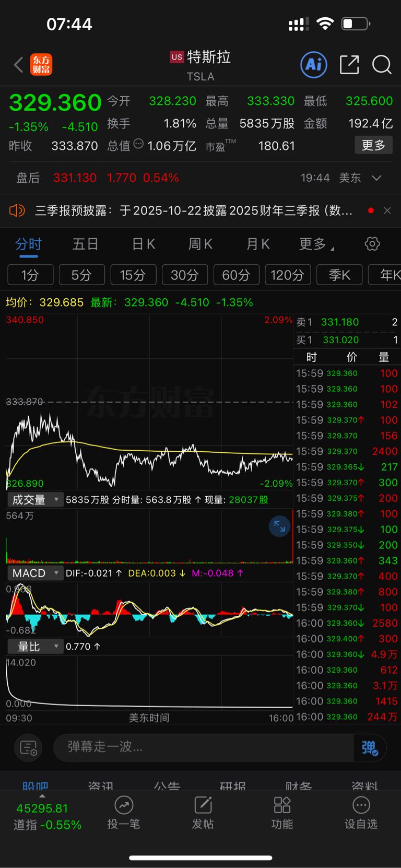Open danmaku settings icon
This screenshot has height=868, width=401.
point(28,748)
